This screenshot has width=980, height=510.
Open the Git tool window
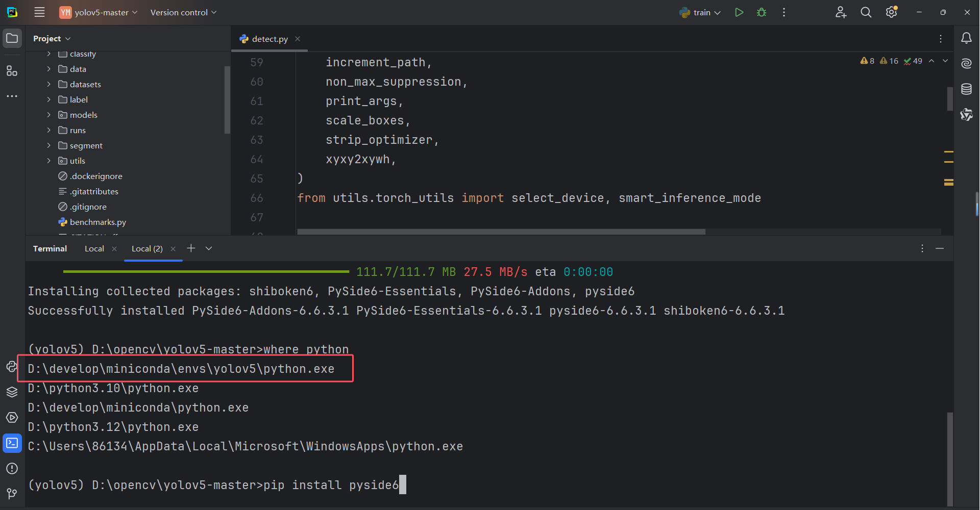pyautogui.click(x=12, y=493)
